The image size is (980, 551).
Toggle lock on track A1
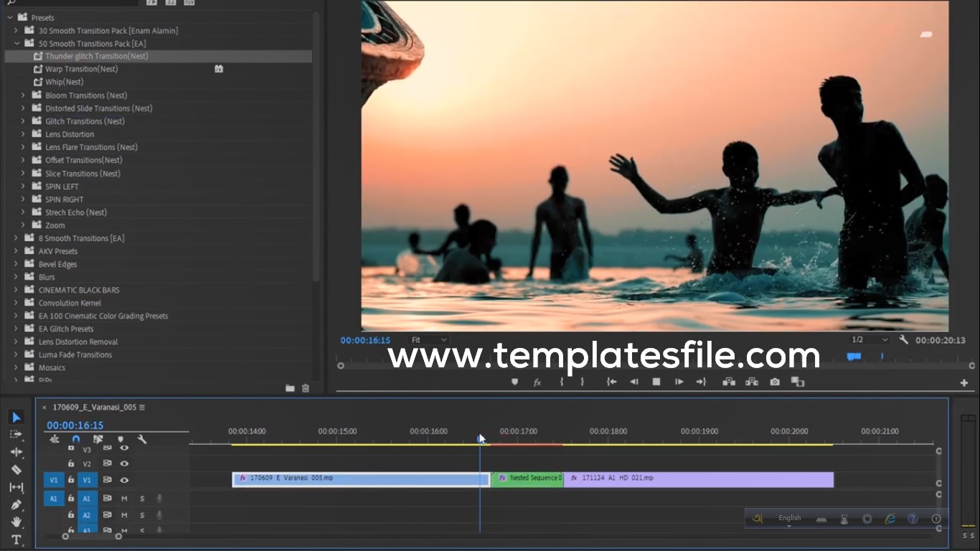71,498
